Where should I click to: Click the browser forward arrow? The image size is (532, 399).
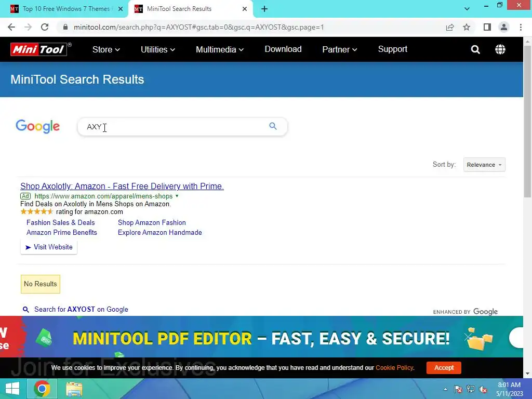click(x=28, y=27)
